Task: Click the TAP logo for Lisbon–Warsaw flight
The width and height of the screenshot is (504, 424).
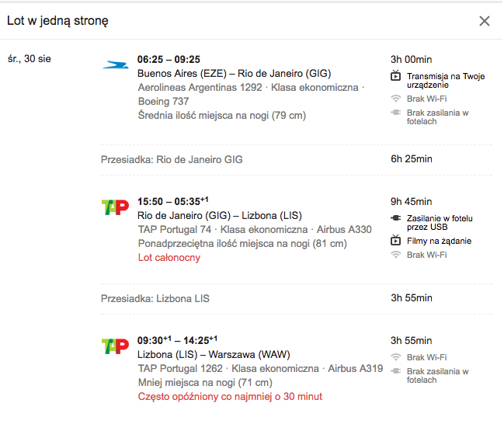Action: tap(115, 346)
